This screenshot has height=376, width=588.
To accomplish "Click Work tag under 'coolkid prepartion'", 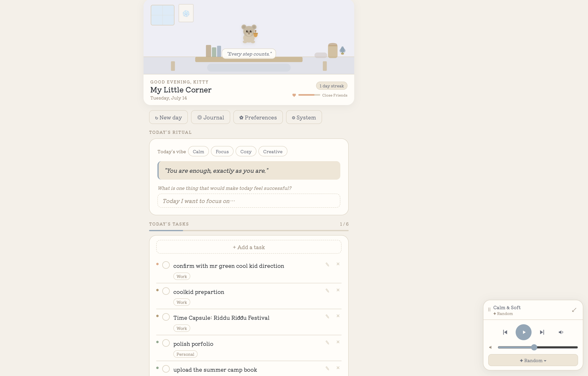I will click(x=181, y=302).
